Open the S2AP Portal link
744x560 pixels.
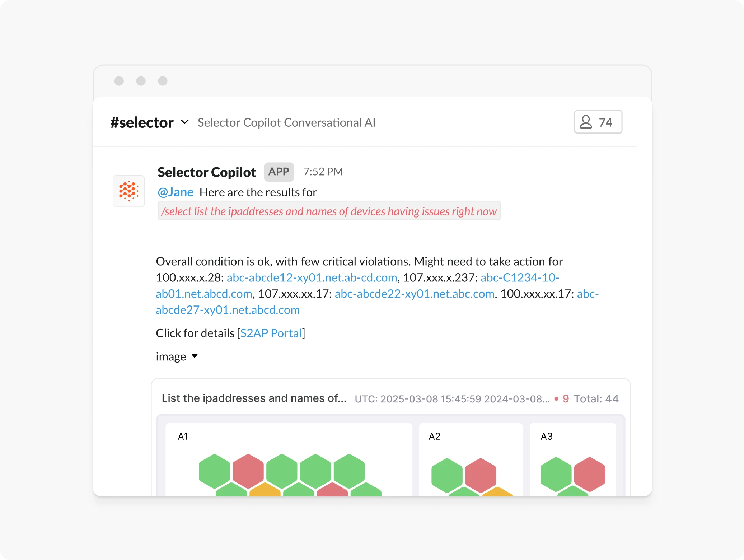point(271,333)
